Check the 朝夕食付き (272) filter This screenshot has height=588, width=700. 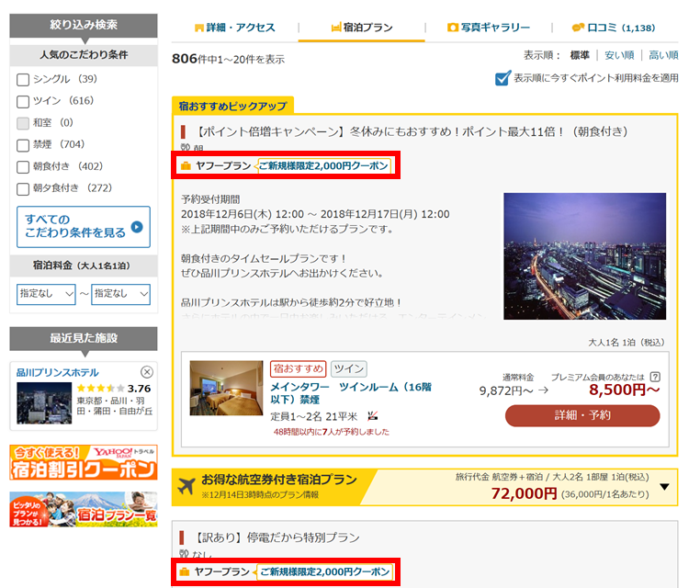[23, 189]
